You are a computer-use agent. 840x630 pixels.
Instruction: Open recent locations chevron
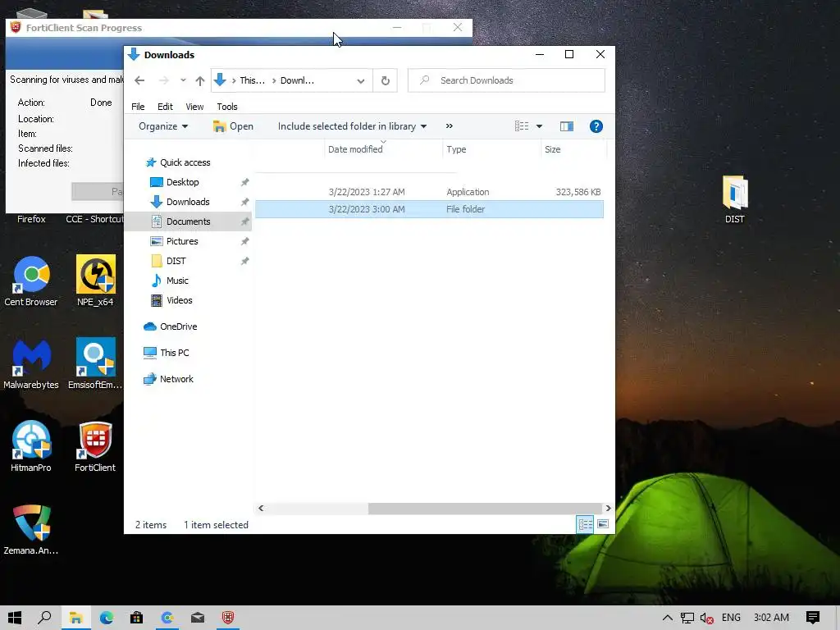[x=183, y=80]
